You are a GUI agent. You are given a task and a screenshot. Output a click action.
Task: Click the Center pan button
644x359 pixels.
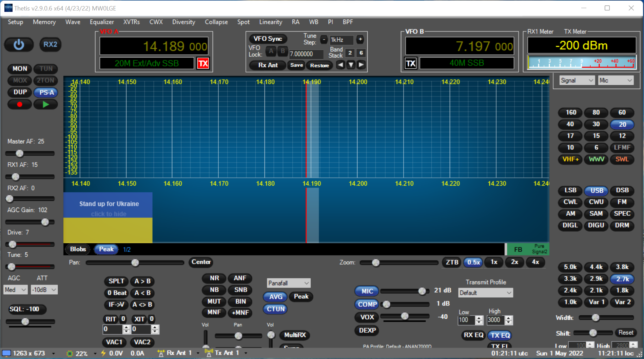pyautogui.click(x=201, y=262)
